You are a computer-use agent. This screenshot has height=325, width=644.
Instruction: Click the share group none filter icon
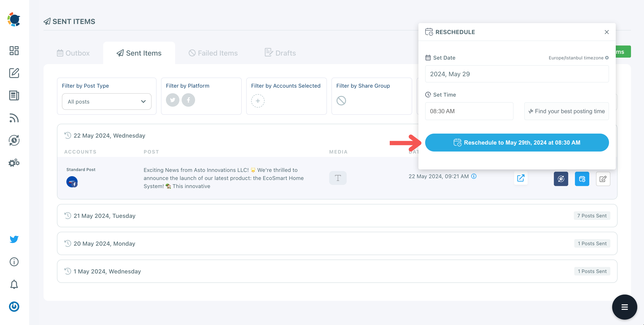341,101
